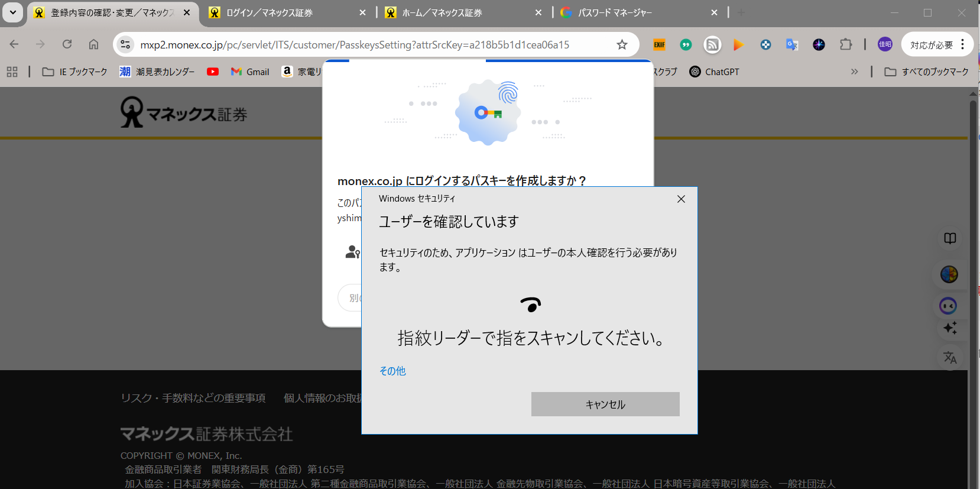Click the address bar URL field
Screen dimensions: 980x489
[355, 45]
